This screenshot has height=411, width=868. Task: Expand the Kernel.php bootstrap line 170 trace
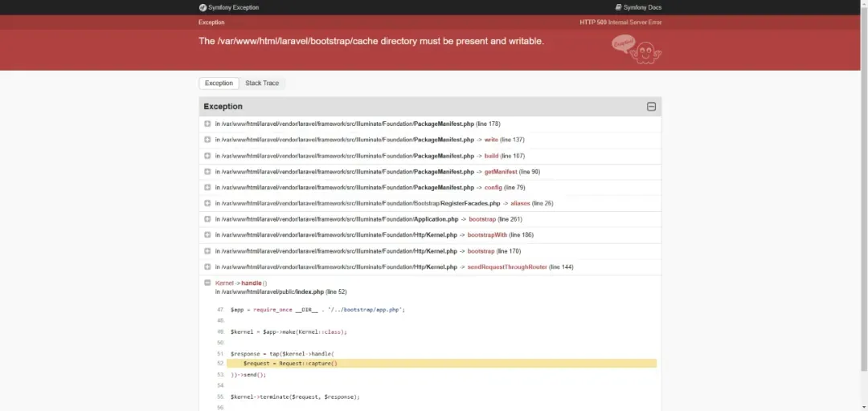pyautogui.click(x=207, y=251)
